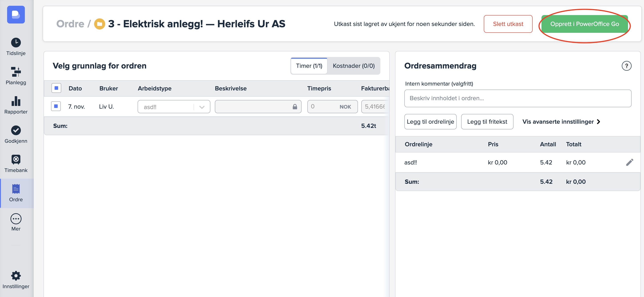Toggle the select-all checkbox in table header
This screenshot has width=644, height=297.
(x=56, y=88)
